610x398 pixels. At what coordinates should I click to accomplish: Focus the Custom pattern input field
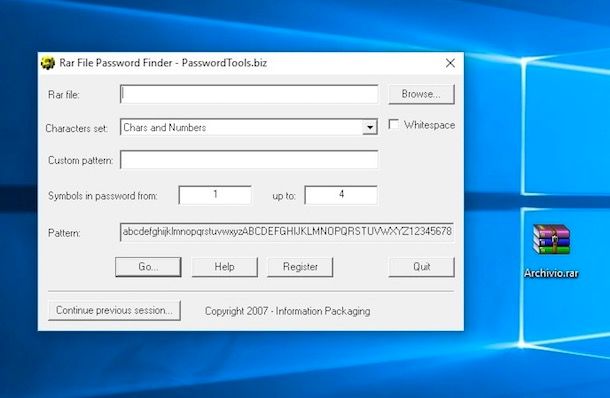click(249, 160)
